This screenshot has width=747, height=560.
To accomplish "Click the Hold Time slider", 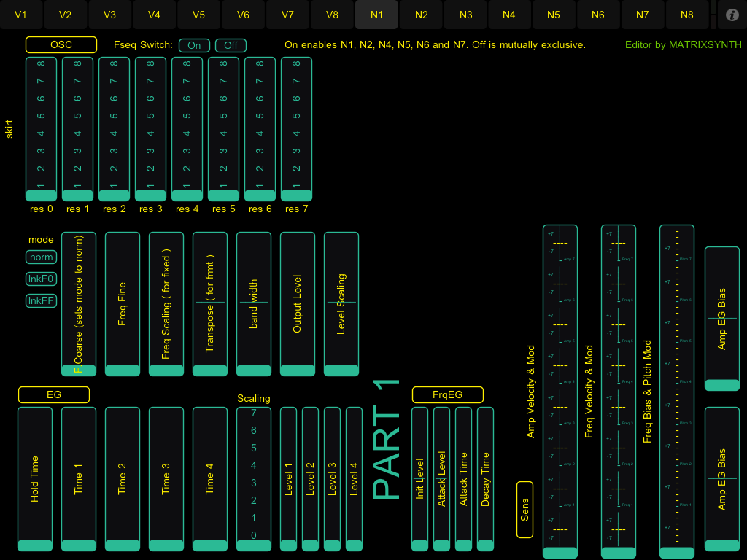I will click(x=35, y=479).
